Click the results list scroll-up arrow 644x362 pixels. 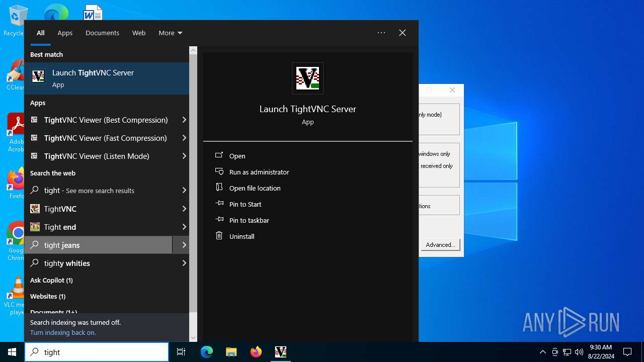[193, 50]
